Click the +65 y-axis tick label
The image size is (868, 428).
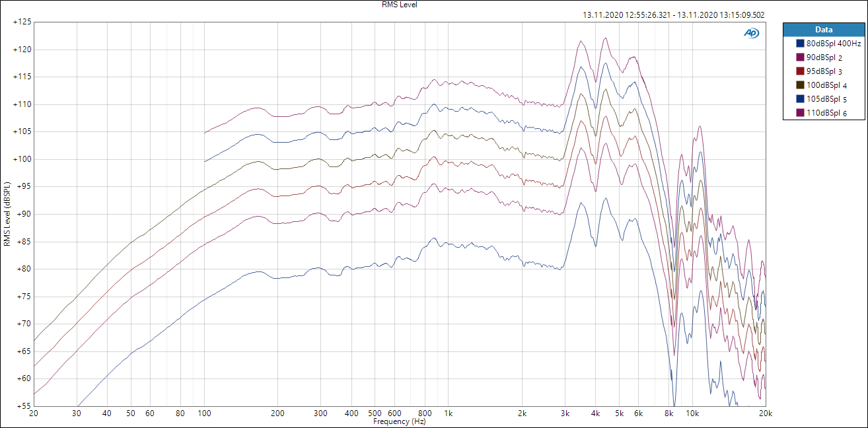[22, 351]
